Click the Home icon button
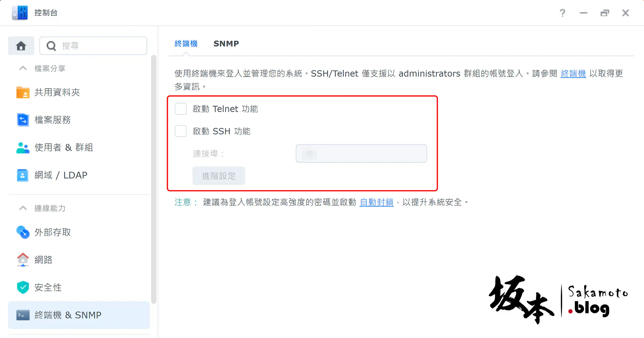Image resolution: width=644 pixels, height=338 pixels. (21, 46)
